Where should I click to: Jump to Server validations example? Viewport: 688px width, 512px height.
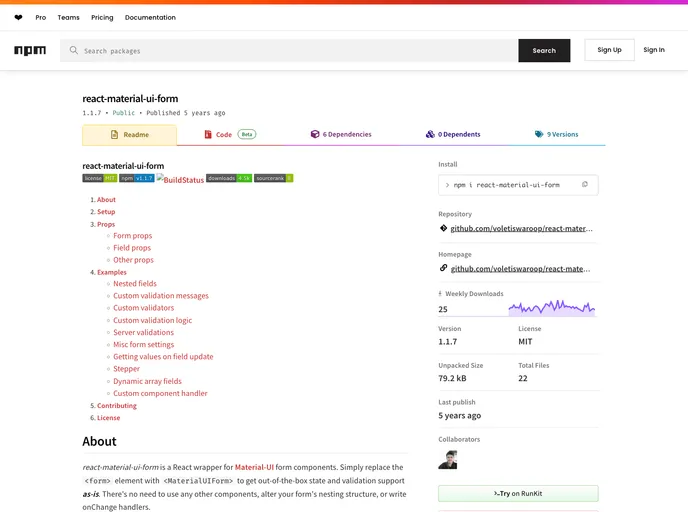(x=143, y=333)
